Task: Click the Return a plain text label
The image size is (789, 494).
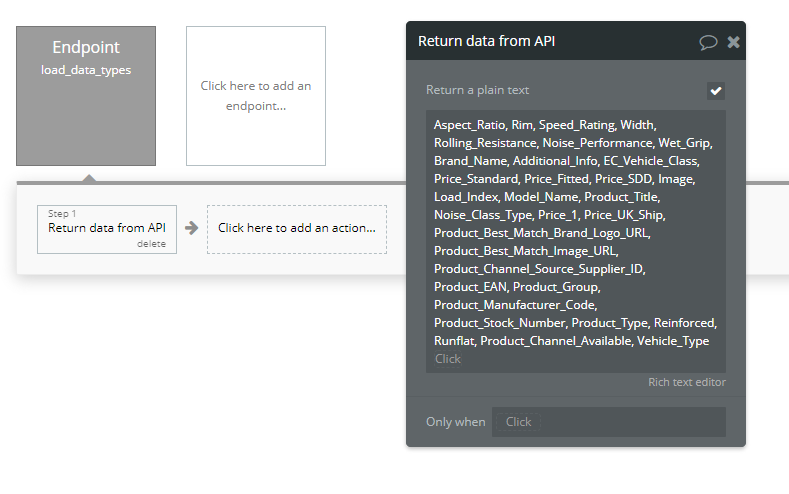Action: pos(478,90)
